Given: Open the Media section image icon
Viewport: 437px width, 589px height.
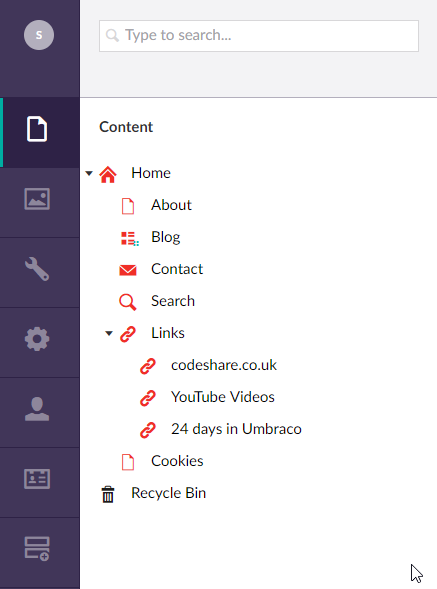Looking at the screenshot, I should [37, 199].
